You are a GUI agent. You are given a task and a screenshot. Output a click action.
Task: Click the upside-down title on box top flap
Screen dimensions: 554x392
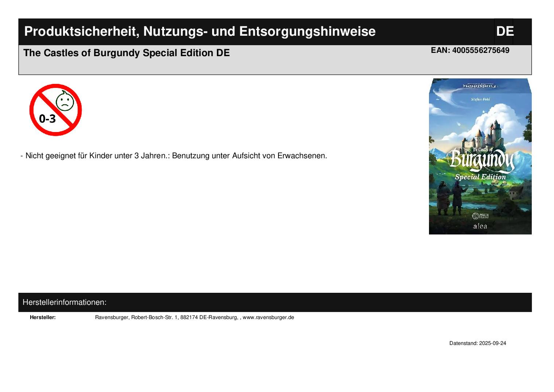480,86
